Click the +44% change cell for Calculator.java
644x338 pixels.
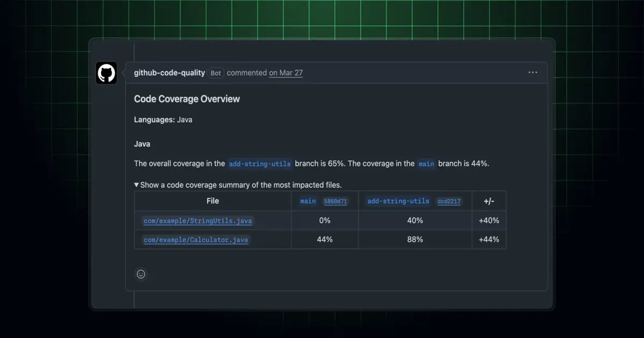[x=489, y=239]
